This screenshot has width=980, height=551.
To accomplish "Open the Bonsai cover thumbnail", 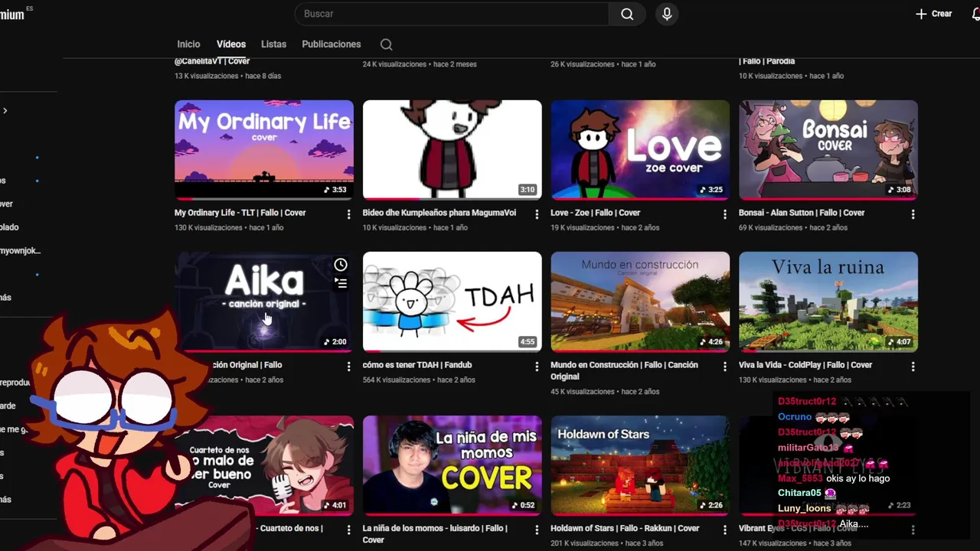I will (828, 150).
